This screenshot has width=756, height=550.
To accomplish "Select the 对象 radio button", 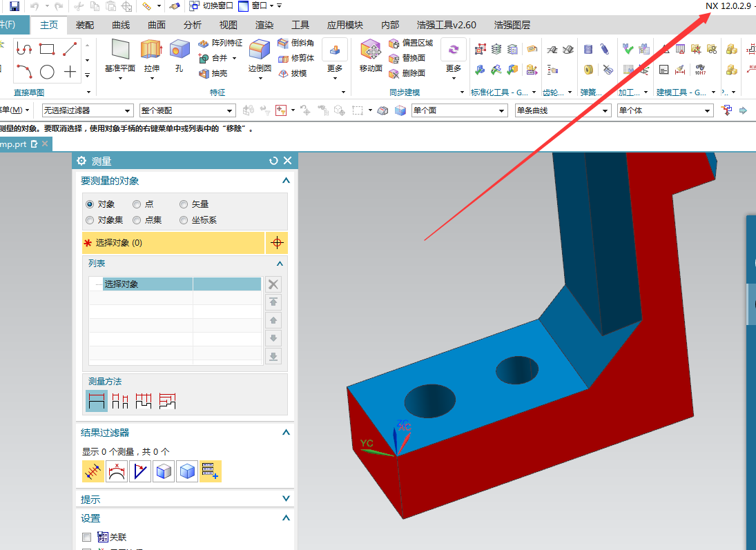I will (90, 204).
